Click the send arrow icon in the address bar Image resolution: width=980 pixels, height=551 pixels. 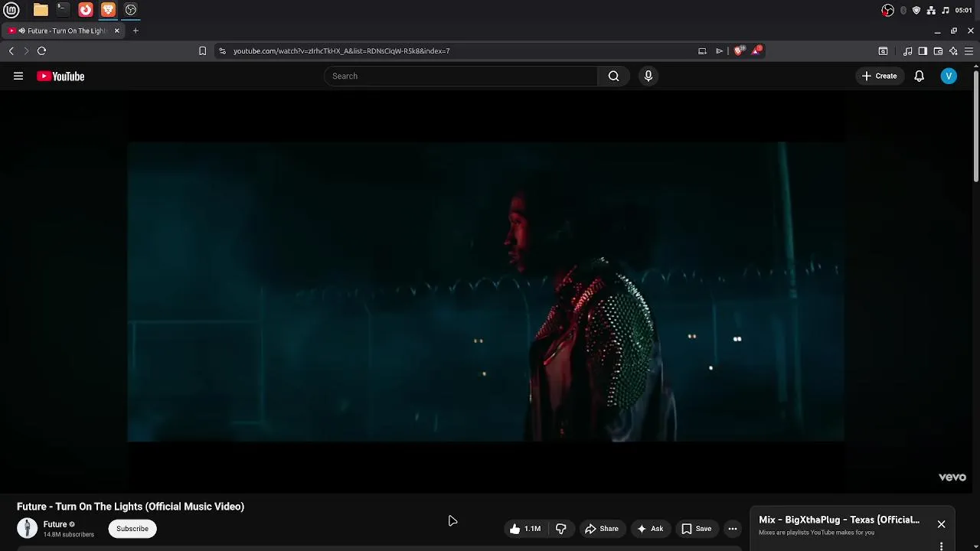(x=720, y=51)
